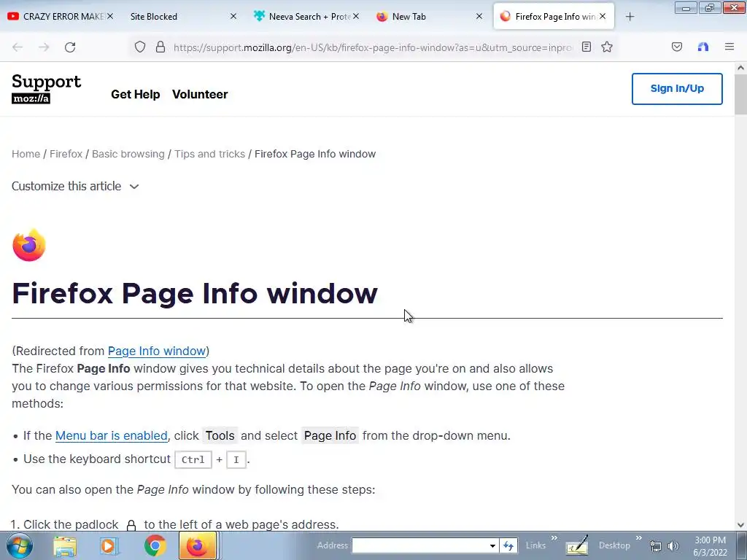This screenshot has width=747, height=560.
Task: Click the browser Back arrow
Action: click(18, 47)
